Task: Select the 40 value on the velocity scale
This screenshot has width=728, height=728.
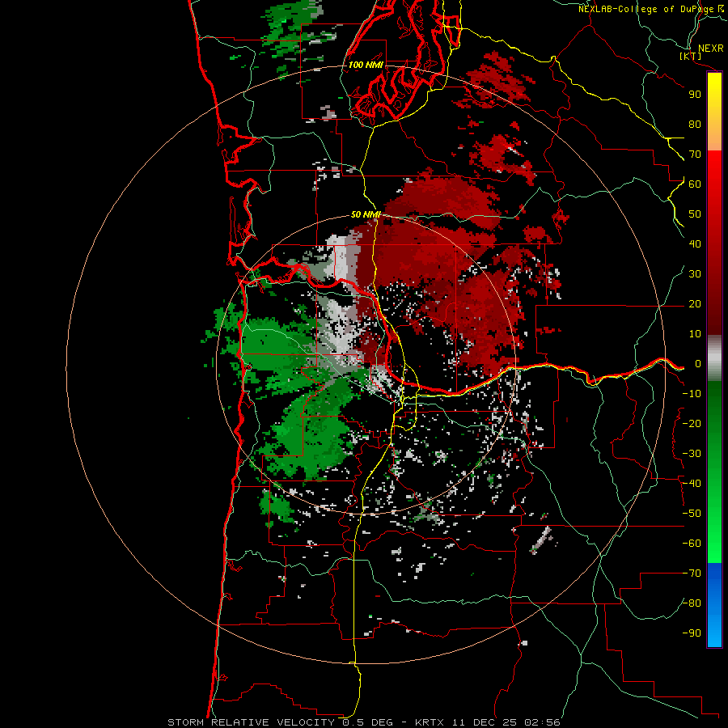Action: click(x=695, y=243)
